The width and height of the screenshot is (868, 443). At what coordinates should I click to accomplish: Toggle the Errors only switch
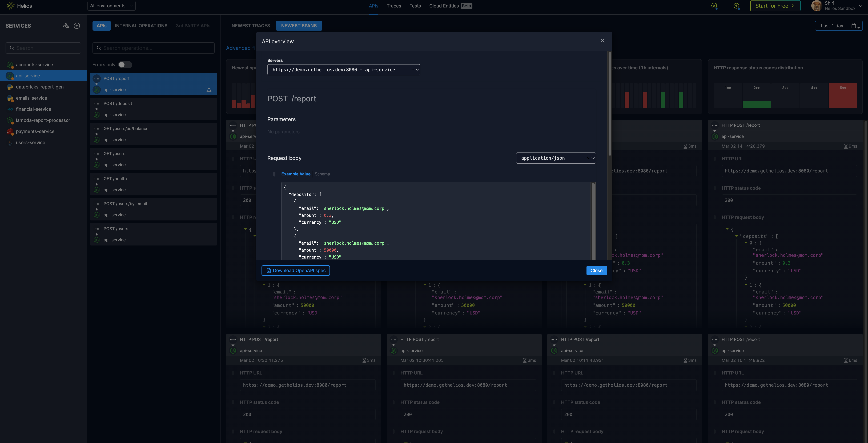[125, 65]
